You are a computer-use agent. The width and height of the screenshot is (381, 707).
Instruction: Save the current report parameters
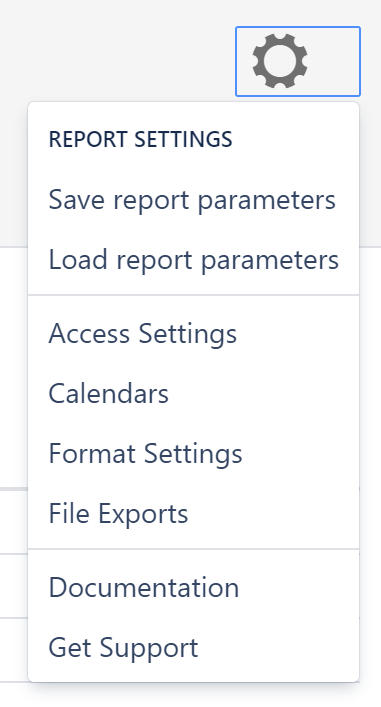pos(193,200)
